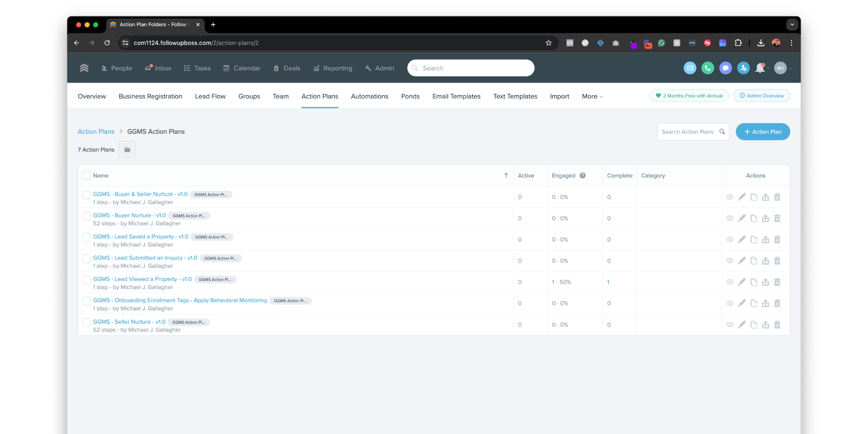Click GGMS Action Pl... tag on Buyer Nurture
This screenshot has height=434, width=868.
(x=189, y=216)
